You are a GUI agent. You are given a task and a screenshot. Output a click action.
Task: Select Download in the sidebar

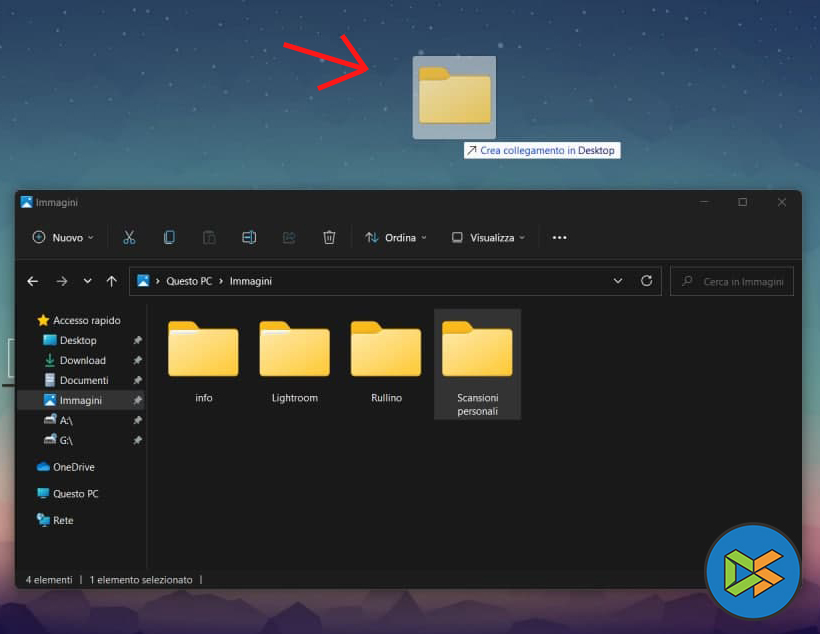point(82,360)
